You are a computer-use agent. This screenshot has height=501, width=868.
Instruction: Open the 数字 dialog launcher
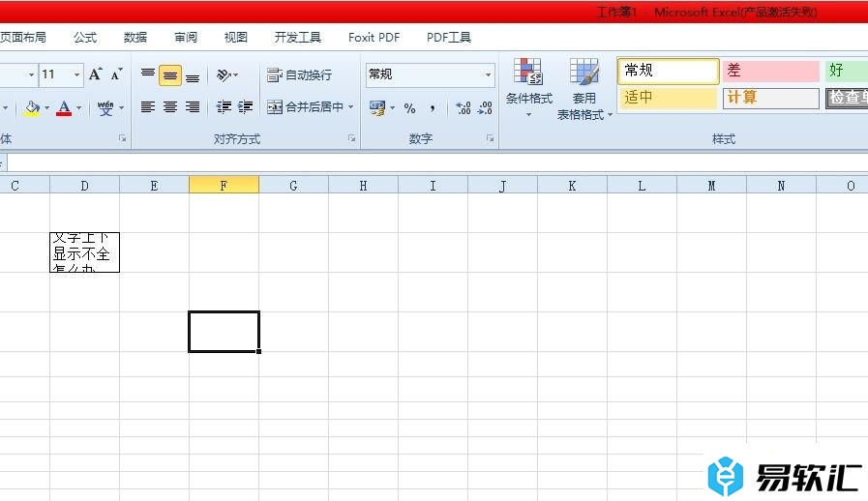(x=490, y=138)
